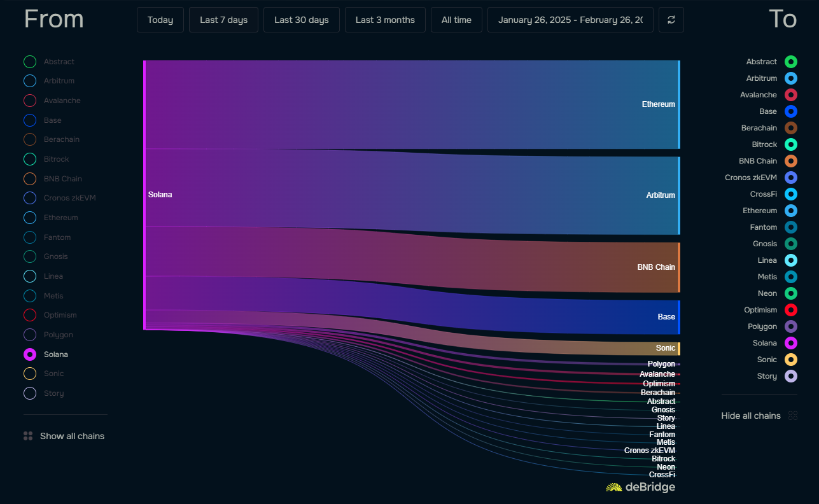Disable Solana in the To list
Image resolution: width=819 pixels, height=504 pixels.
tap(791, 343)
